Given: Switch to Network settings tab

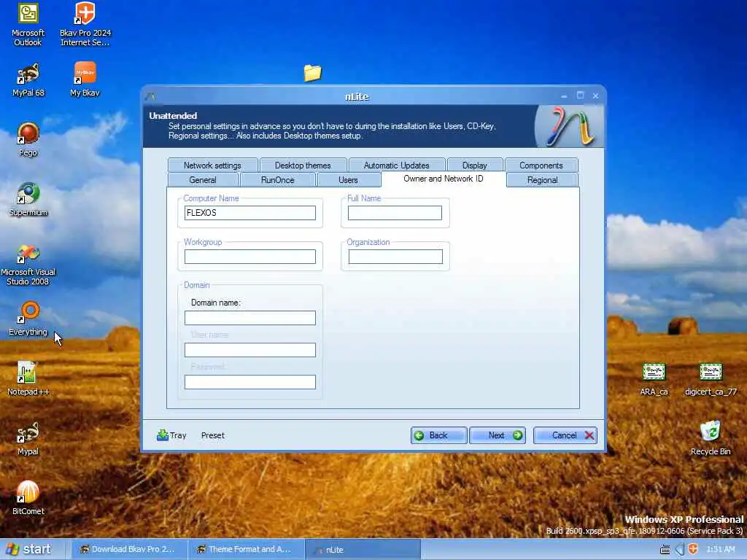Looking at the screenshot, I should tap(212, 166).
